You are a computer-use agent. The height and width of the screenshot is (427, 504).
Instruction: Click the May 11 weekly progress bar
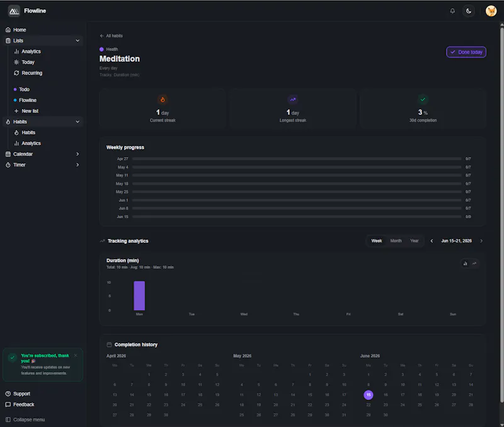[297, 175]
